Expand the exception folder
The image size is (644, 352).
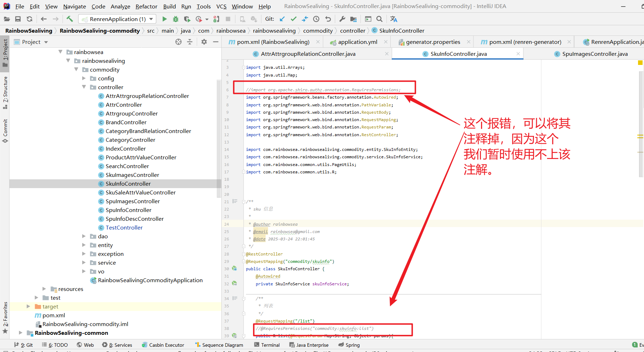[x=84, y=254]
